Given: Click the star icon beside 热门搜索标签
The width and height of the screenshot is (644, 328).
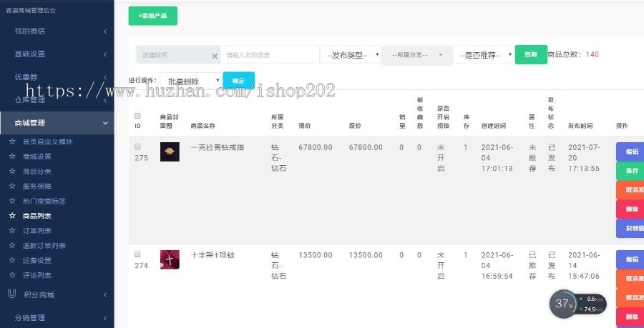Looking at the screenshot, I should click(x=11, y=201).
